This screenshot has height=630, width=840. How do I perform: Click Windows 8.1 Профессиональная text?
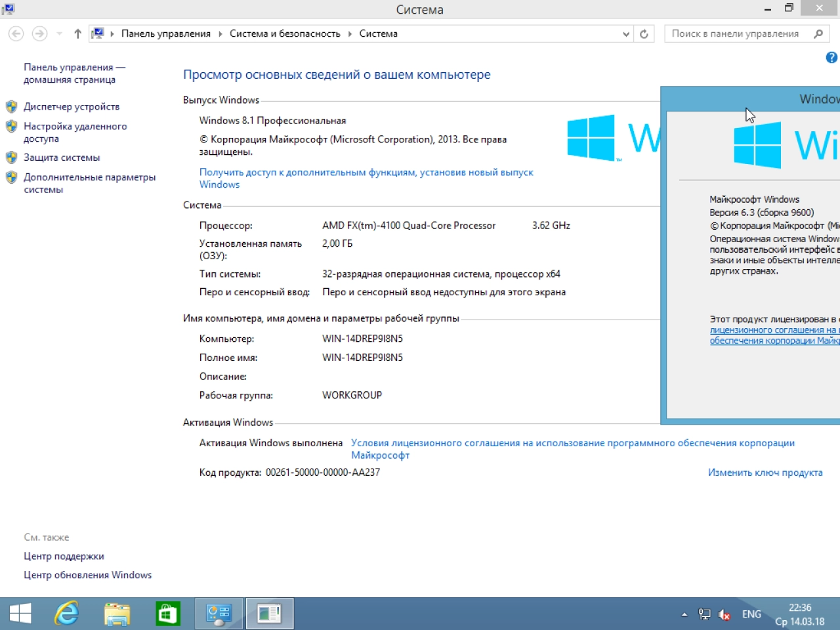coord(272,120)
